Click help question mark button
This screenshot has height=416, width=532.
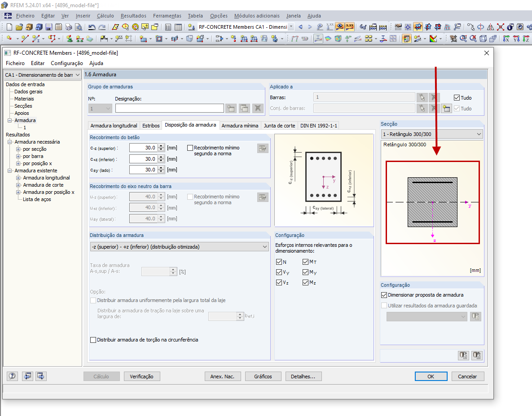[12, 376]
